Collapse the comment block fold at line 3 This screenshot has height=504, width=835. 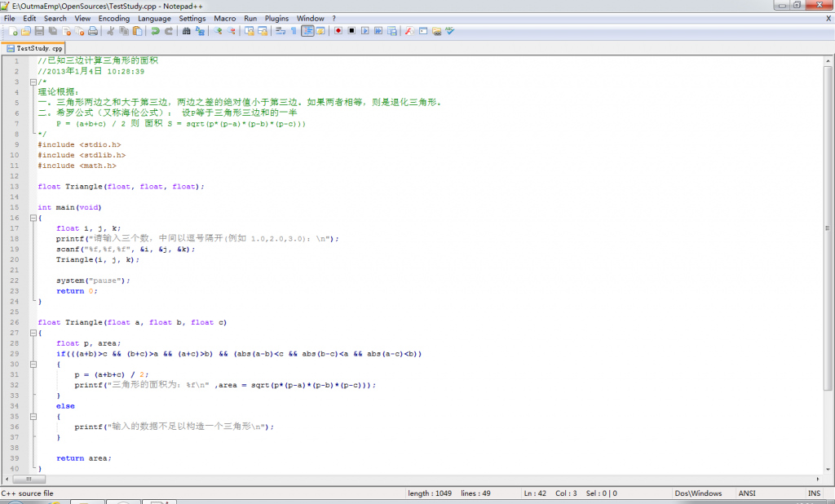[33, 82]
